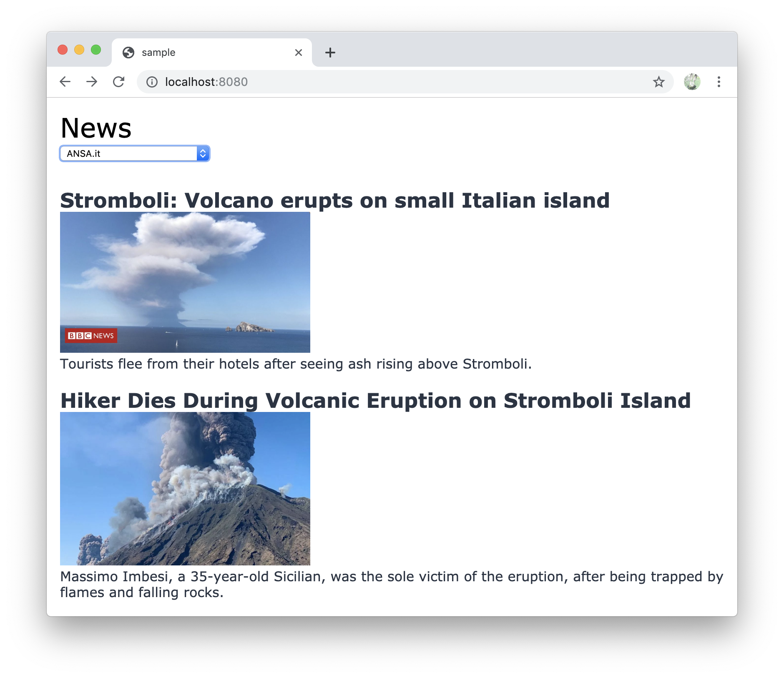
Task: Click the forward navigation arrow
Action: point(92,82)
